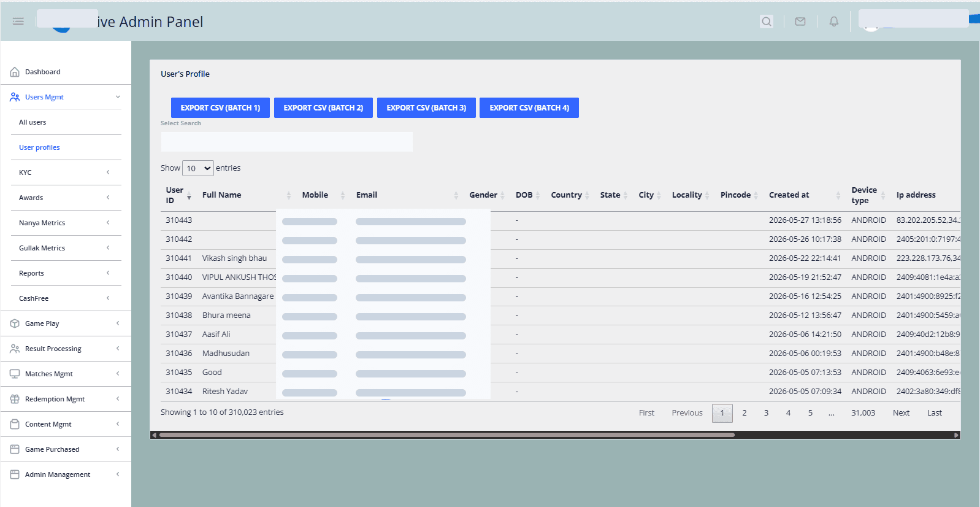Go to pagination page 5
This screenshot has height=507, width=980.
coord(810,413)
